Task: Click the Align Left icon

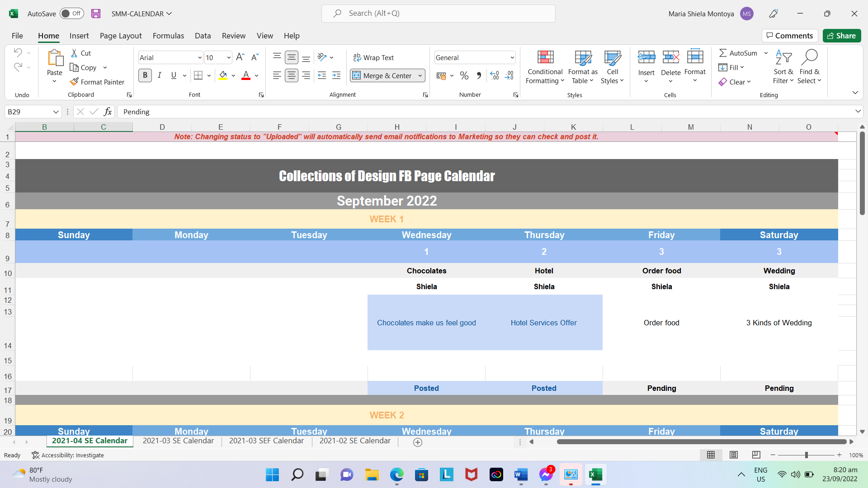Action: 277,75
